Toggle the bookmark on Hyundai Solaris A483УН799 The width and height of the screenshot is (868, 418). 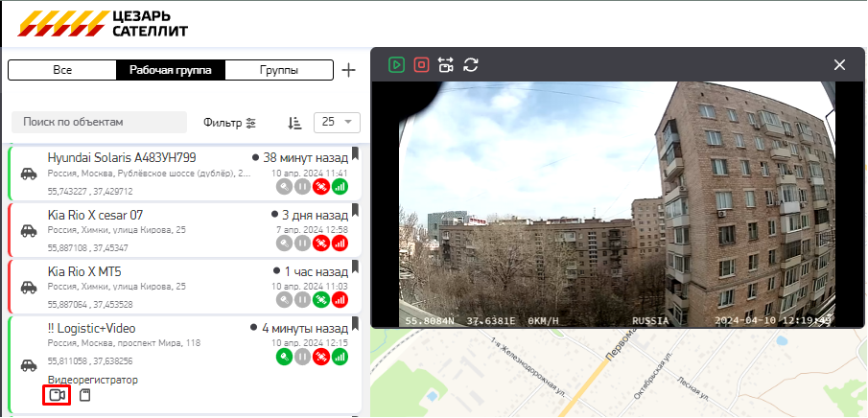pos(356,153)
